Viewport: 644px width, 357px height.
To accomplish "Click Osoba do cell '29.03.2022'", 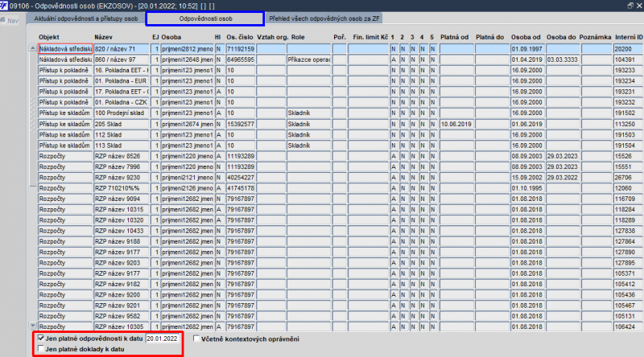I will pos(562,177).
